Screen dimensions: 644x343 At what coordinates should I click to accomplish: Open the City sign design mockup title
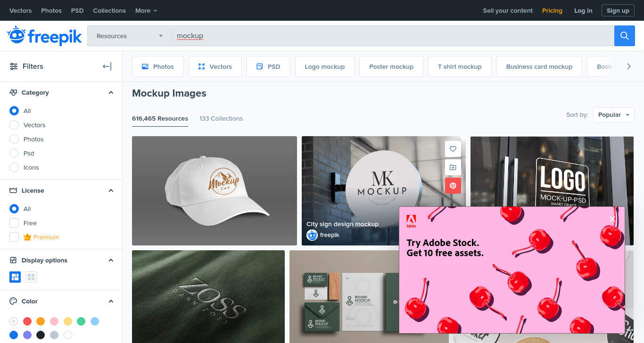pyautogui.click(x=342, y=224)
